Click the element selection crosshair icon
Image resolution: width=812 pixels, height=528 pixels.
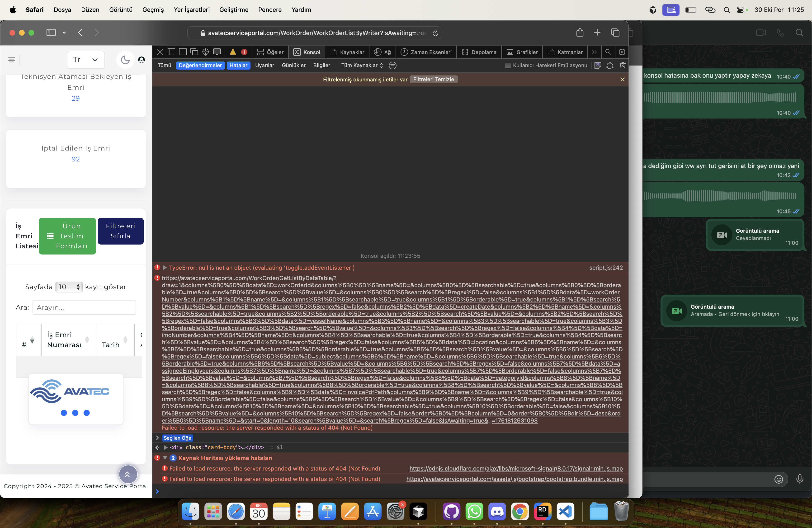pos(205,52)
